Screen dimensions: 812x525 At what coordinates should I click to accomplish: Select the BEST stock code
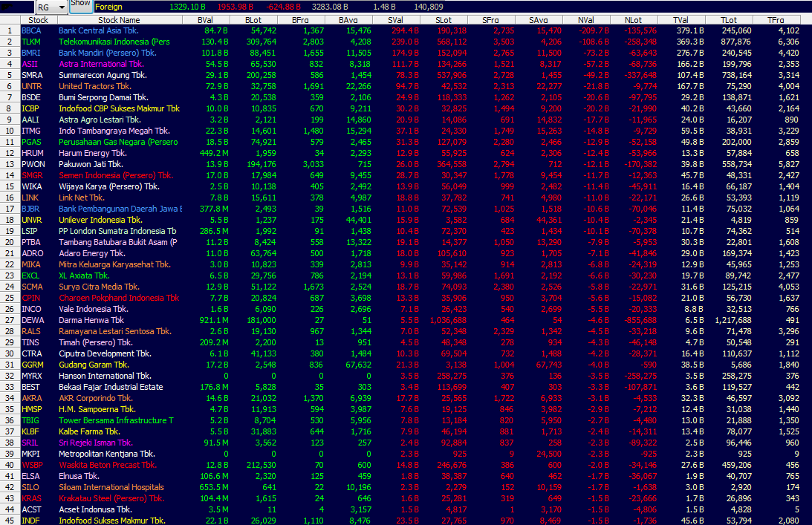click(30, 387)
